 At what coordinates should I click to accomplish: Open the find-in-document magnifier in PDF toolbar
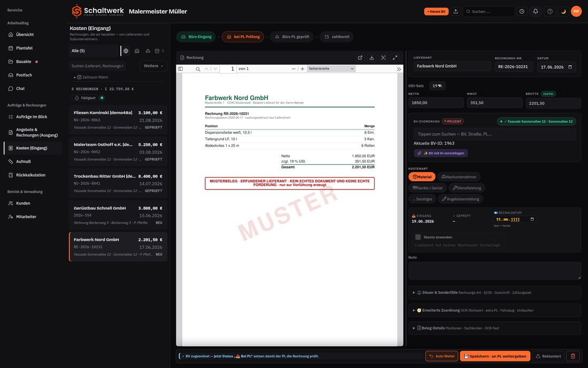198,69
